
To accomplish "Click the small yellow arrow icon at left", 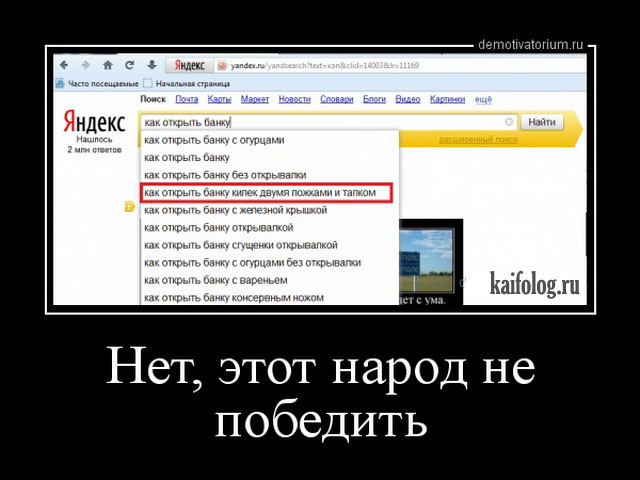I will click(x=129, y=207).
